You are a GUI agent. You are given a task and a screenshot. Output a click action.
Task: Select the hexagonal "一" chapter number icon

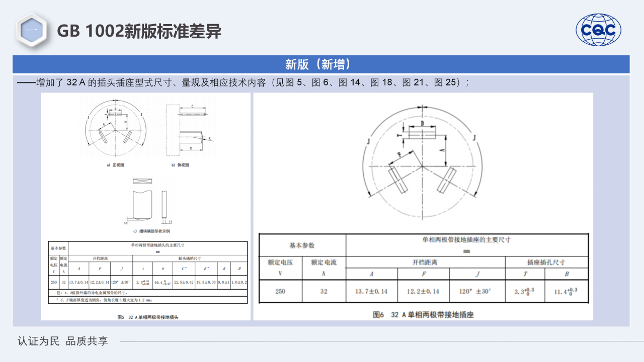[x=31, y=30]
